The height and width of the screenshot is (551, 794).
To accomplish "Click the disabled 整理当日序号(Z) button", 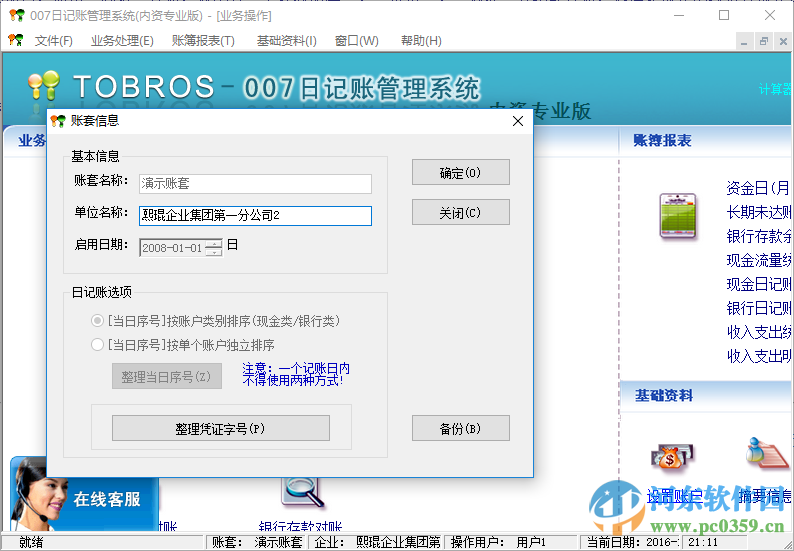I will pos(167,376).
